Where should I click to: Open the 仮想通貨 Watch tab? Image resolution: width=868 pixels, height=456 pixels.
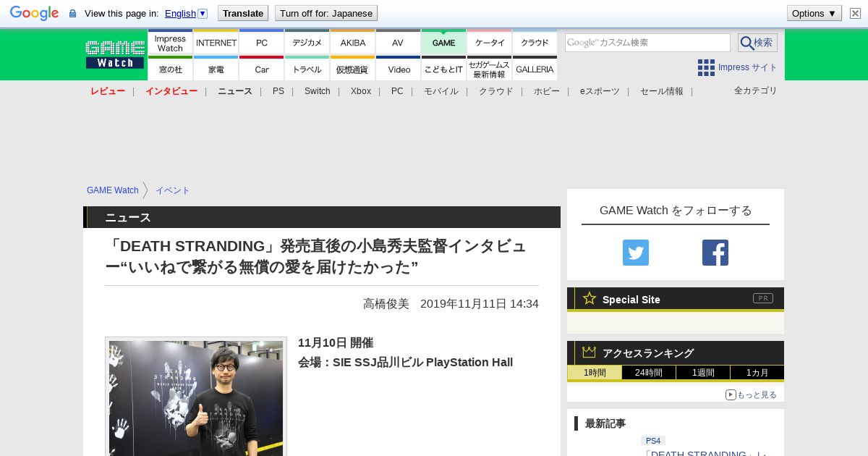353,69
